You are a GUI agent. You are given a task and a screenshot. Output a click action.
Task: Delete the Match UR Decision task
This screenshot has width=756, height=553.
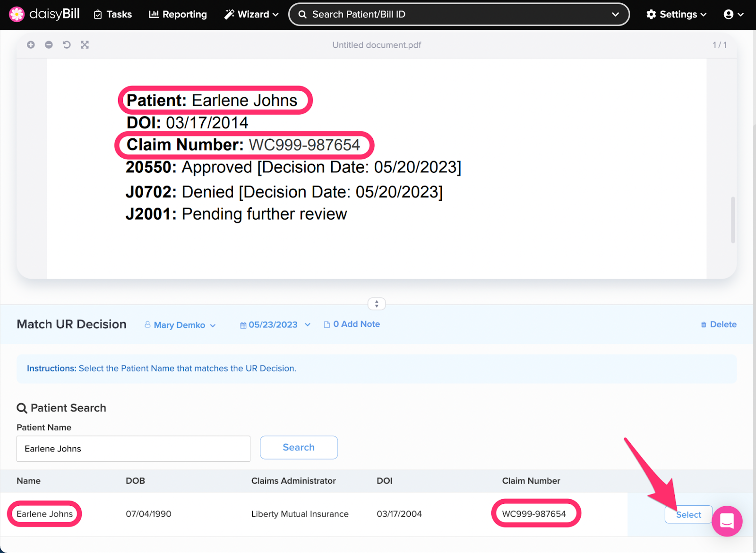pyautogui.click(x=719, y=324)
